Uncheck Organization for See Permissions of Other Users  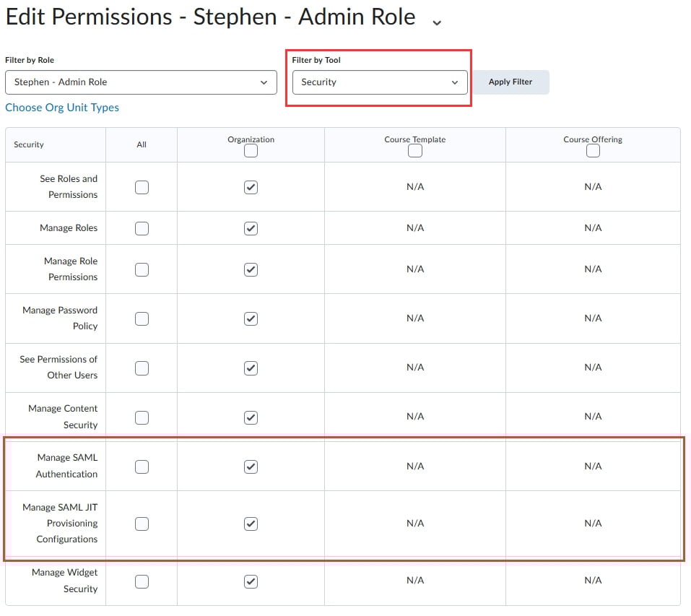(x=251, y=368)
